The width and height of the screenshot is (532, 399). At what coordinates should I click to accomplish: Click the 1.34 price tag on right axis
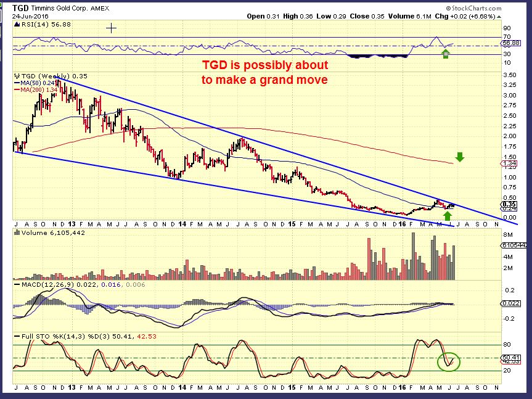(x=509, y=164)
